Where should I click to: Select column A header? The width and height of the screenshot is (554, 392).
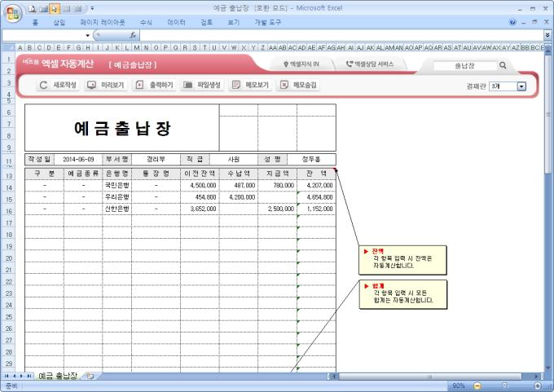point(20,47)
